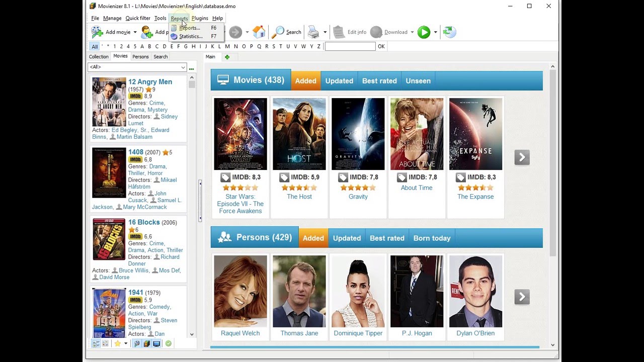This screenshot has width=644, height=362.
Task: Select the Best rated tab in Movies
Action: coord(379,81)
